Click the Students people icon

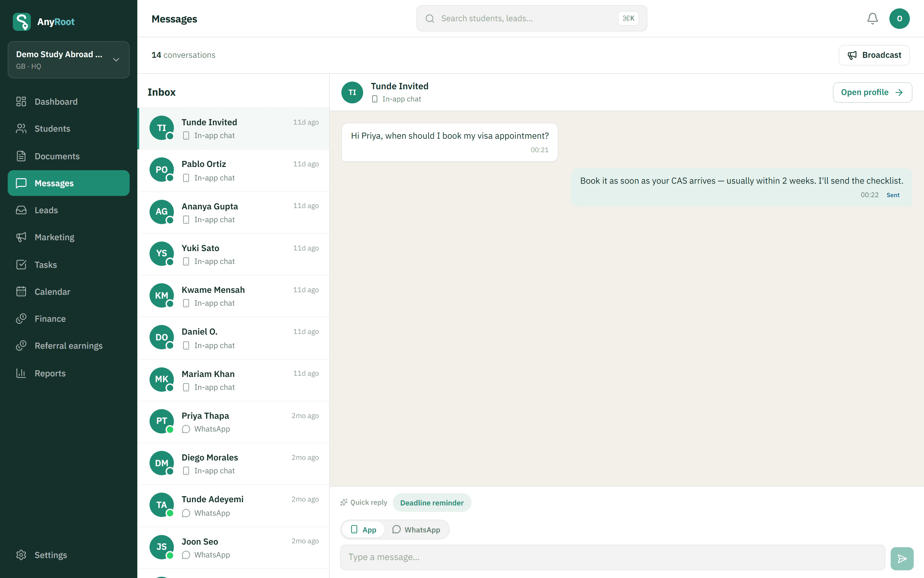pos(21,128)
